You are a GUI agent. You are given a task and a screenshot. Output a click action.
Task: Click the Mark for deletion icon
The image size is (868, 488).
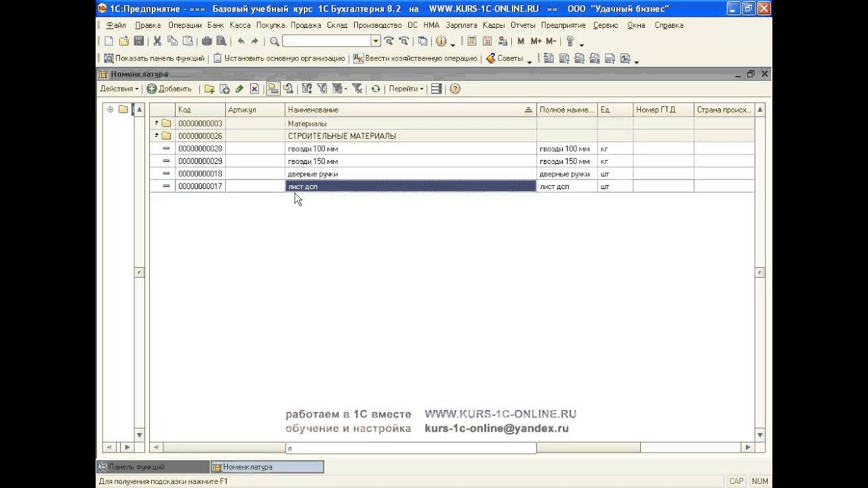[x=254, y=89]
